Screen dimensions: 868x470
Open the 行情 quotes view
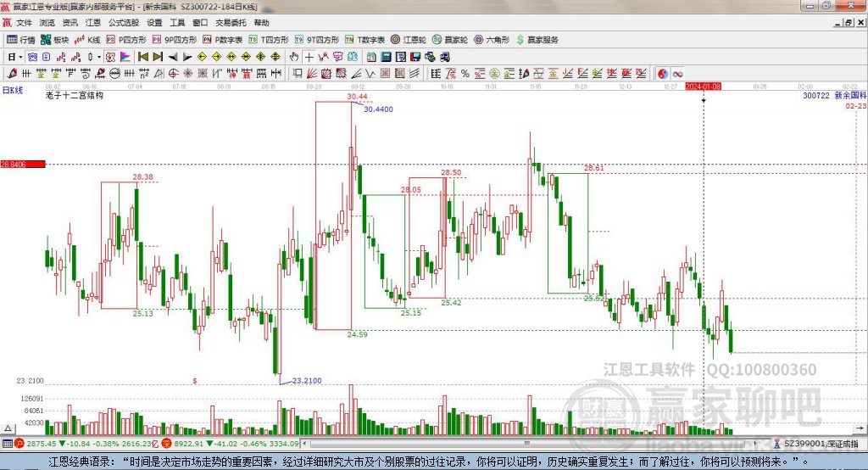[x=21, y=40]
